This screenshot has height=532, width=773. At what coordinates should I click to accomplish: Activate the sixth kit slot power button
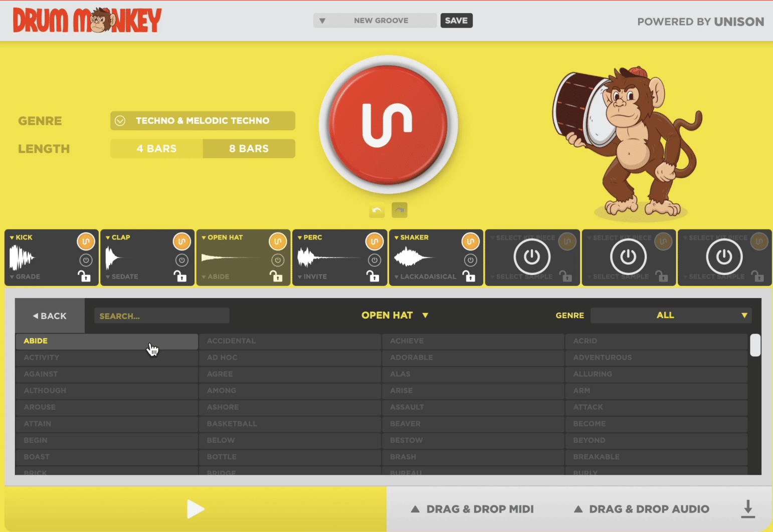(x=532, y=257)
